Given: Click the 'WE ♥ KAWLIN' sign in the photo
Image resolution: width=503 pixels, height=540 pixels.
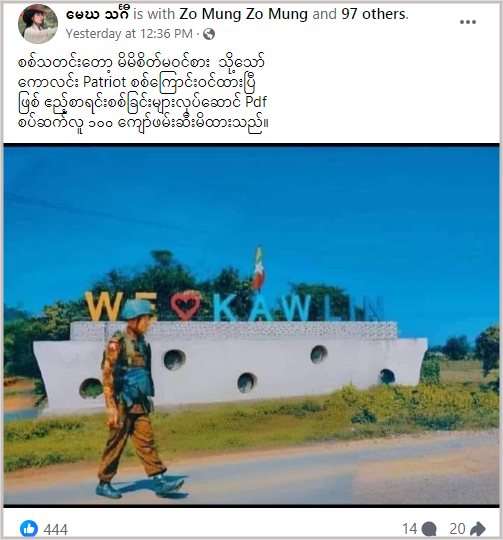Looking at the screenshot, I should tap(234, 306).
